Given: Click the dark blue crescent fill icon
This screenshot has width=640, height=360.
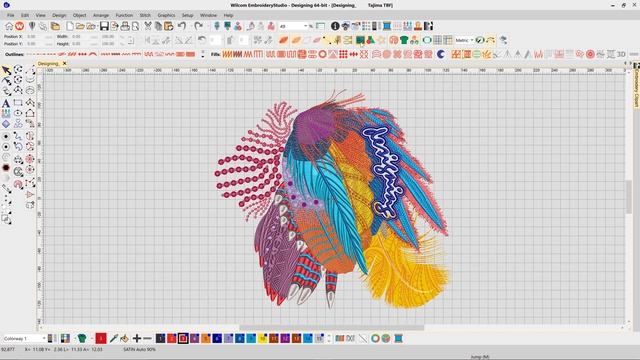Looking at the screenshot, I should tap(441, 54).
